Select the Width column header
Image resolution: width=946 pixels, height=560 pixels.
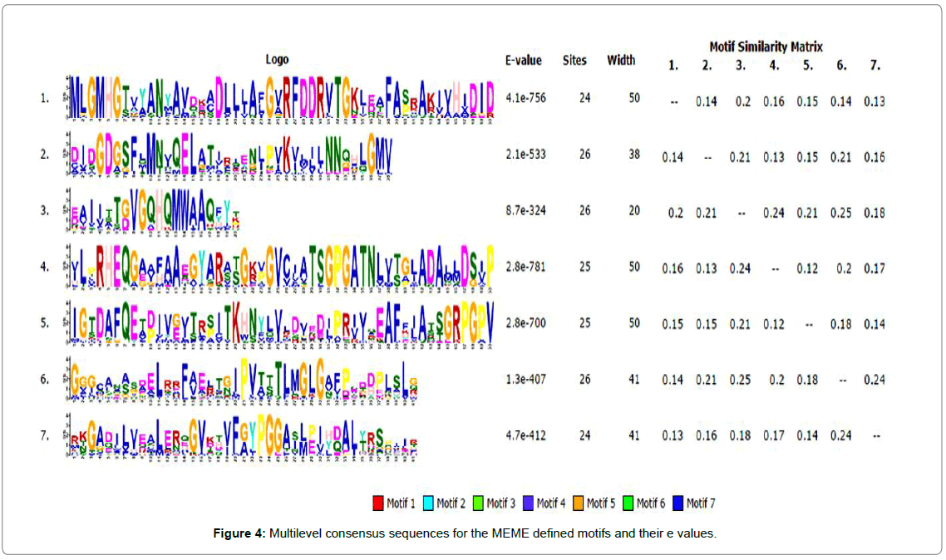[x=621, y=61]
